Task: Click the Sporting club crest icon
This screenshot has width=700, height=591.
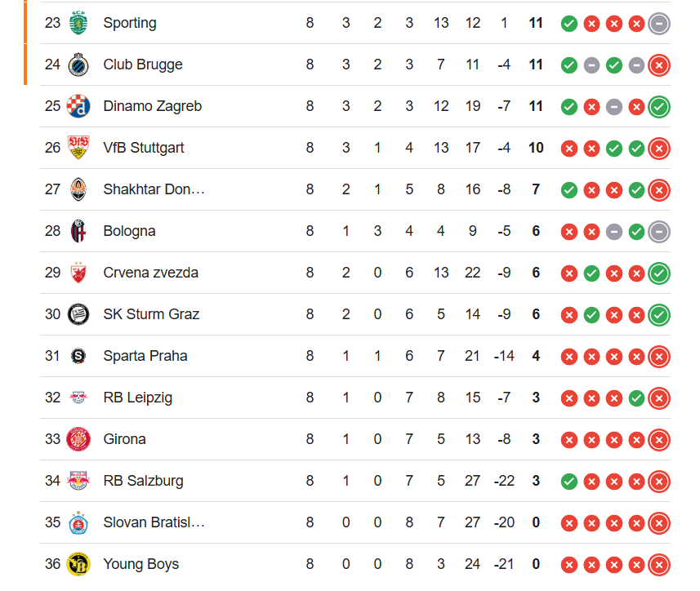Action: pos(78,23)
